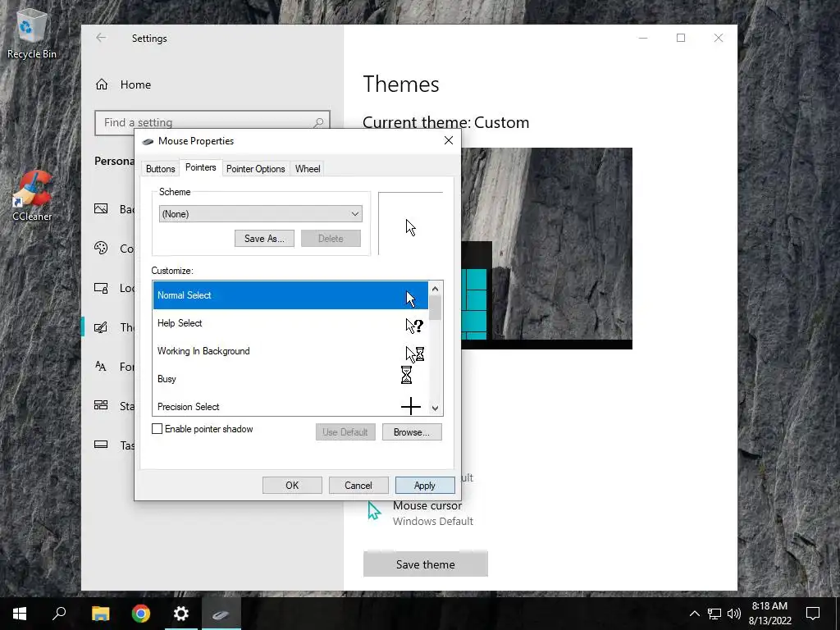Click the Busy hourglass icon
This screenshot has width=840, height=630.
tap(407, 375)
